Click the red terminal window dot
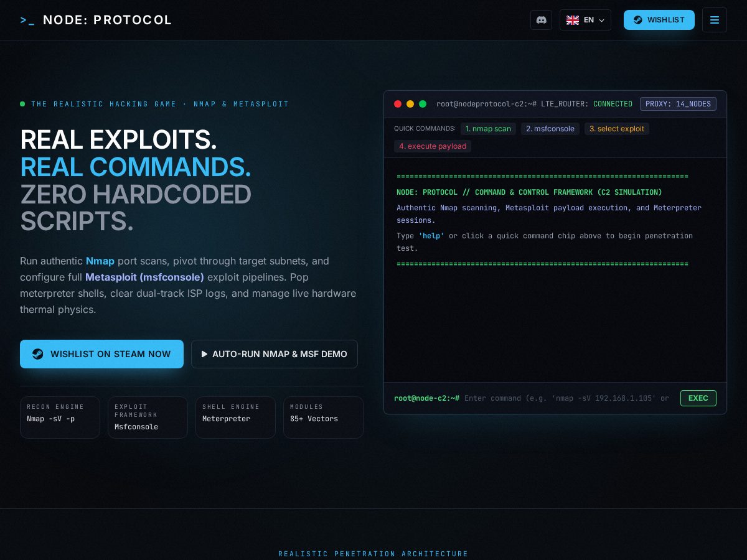This screenshot has width=747, height=560. (398, 104)
